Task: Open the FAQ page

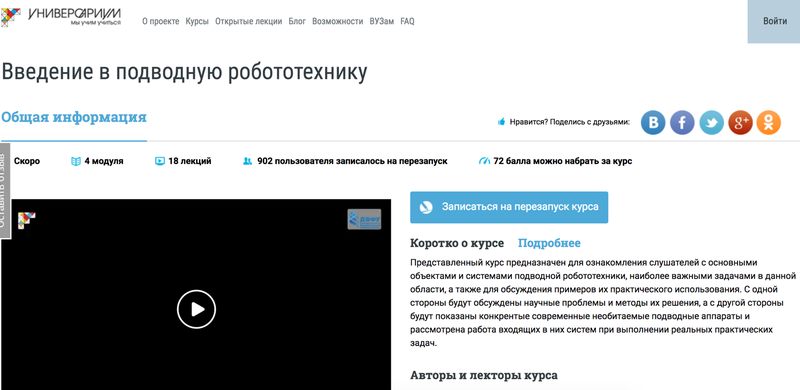Action: 407,21
